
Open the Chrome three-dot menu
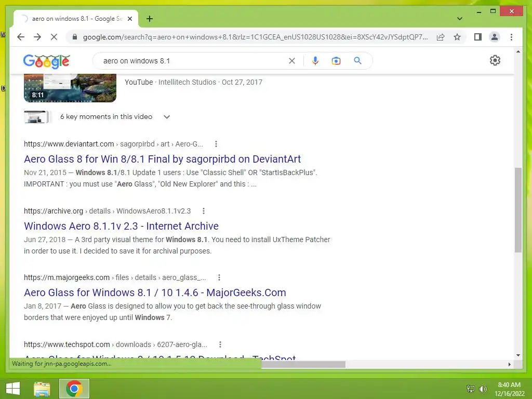(511, 37)
